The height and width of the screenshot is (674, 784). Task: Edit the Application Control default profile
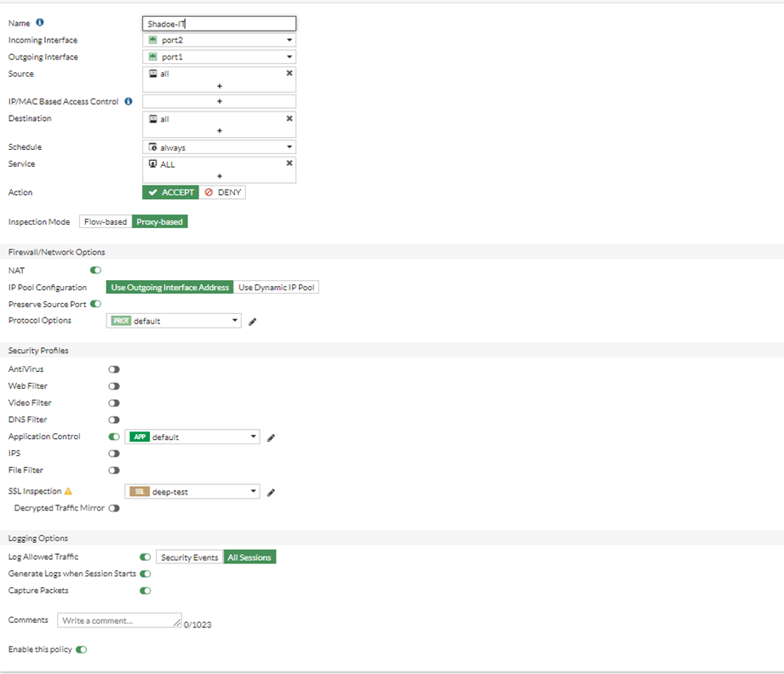coord(271,437)
